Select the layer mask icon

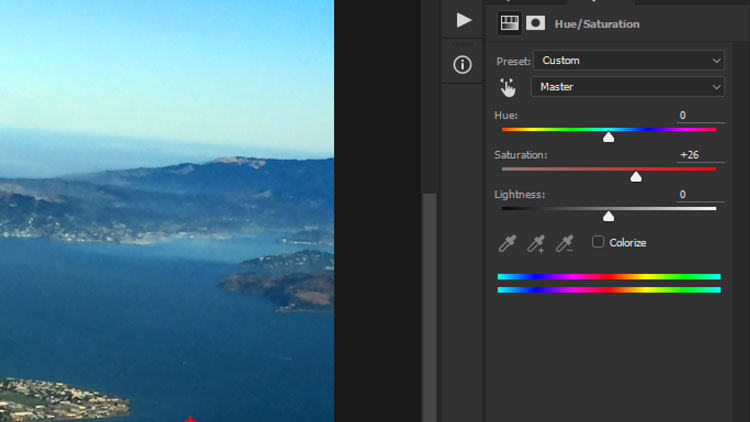535,23
